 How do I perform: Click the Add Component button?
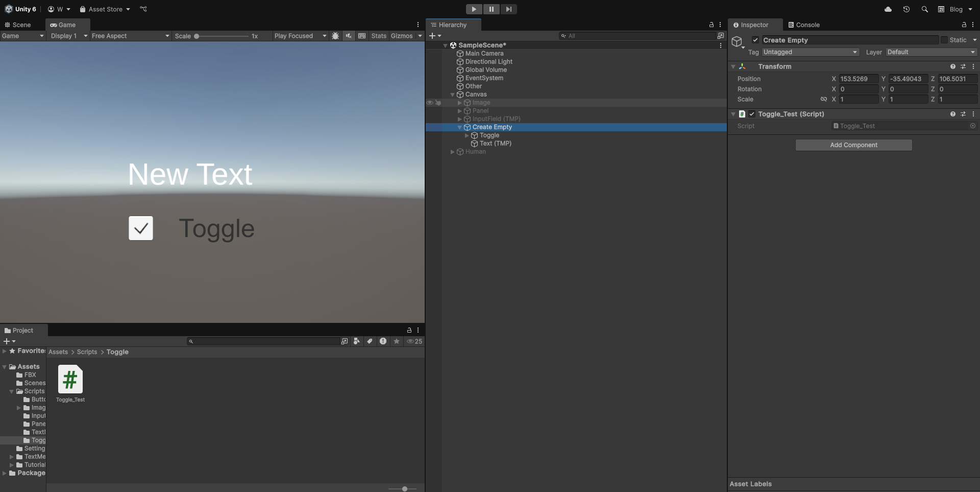point(853,145)
